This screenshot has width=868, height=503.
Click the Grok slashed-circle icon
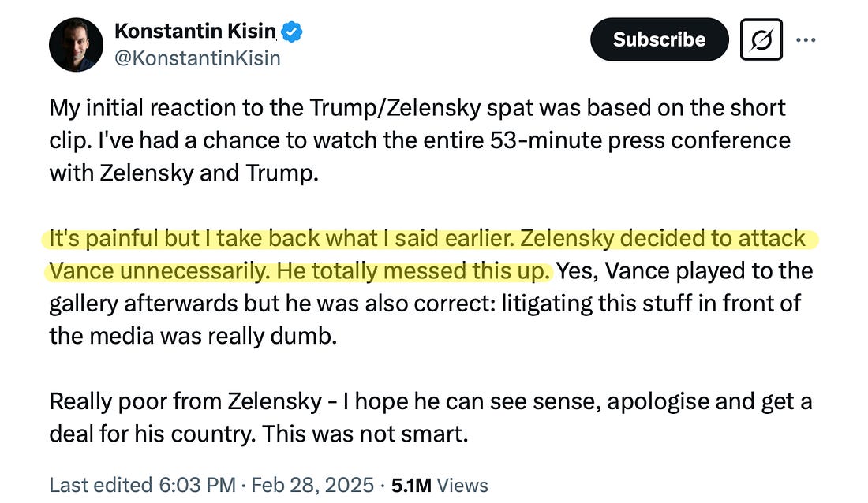point(761,39)
